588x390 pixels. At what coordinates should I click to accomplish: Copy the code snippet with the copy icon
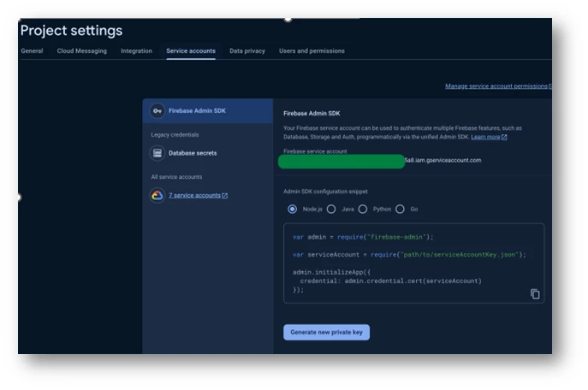tap(535, 294)
